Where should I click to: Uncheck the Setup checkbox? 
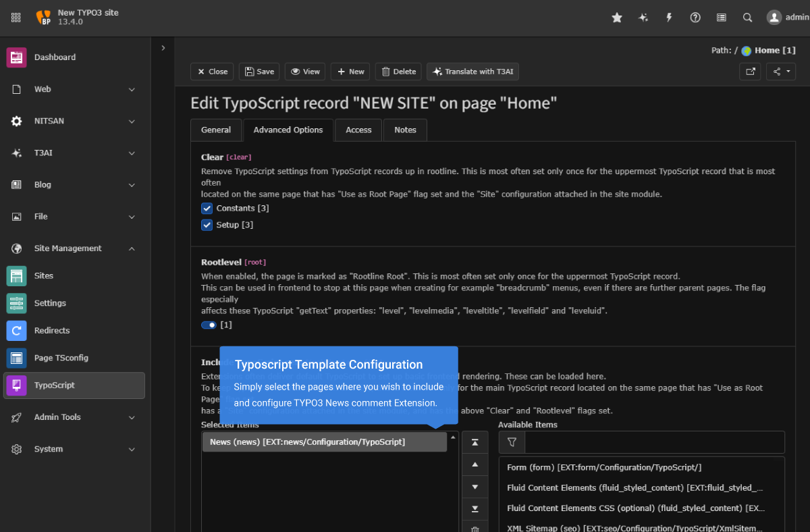click(207, 224)
